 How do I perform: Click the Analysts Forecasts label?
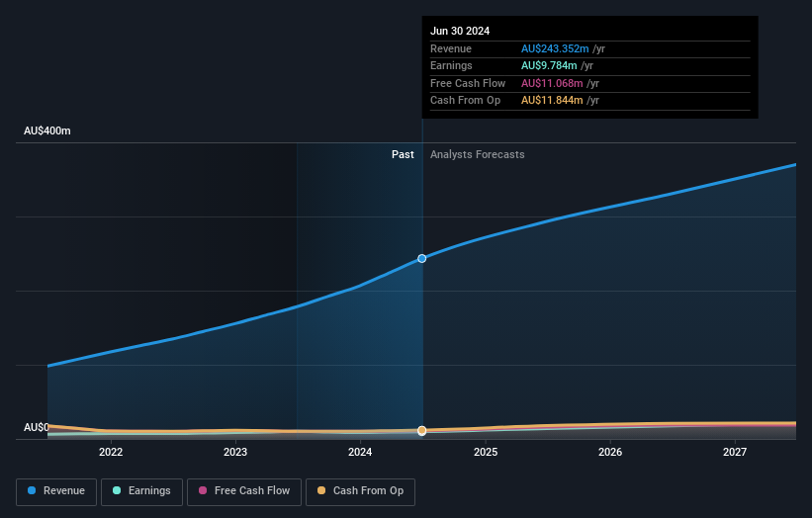tap(477, 154)
